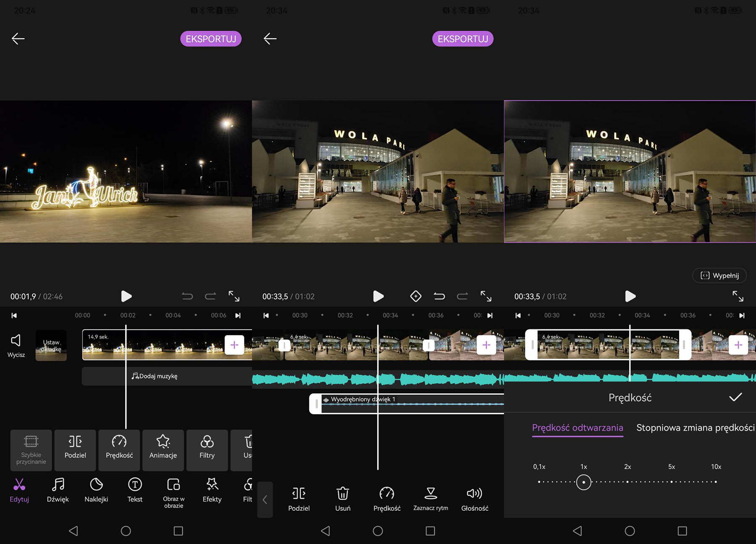The height and width of the screenshot is (544, 756).
Task: Select the 14,9 sek. clip on the timeline
Action: tap(167, 345)
